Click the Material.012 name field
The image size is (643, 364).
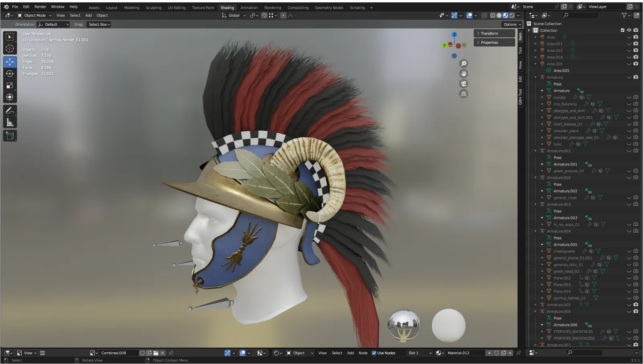[x=465, y=353]
